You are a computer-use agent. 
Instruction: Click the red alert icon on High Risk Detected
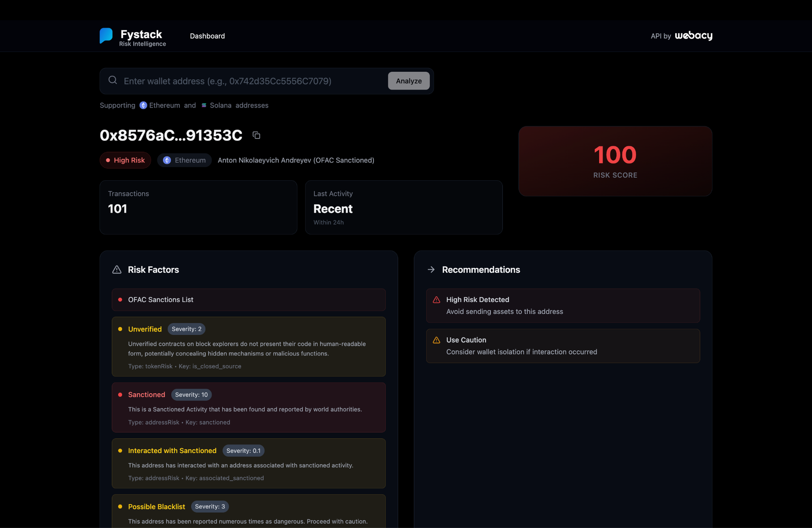(436, 300)
